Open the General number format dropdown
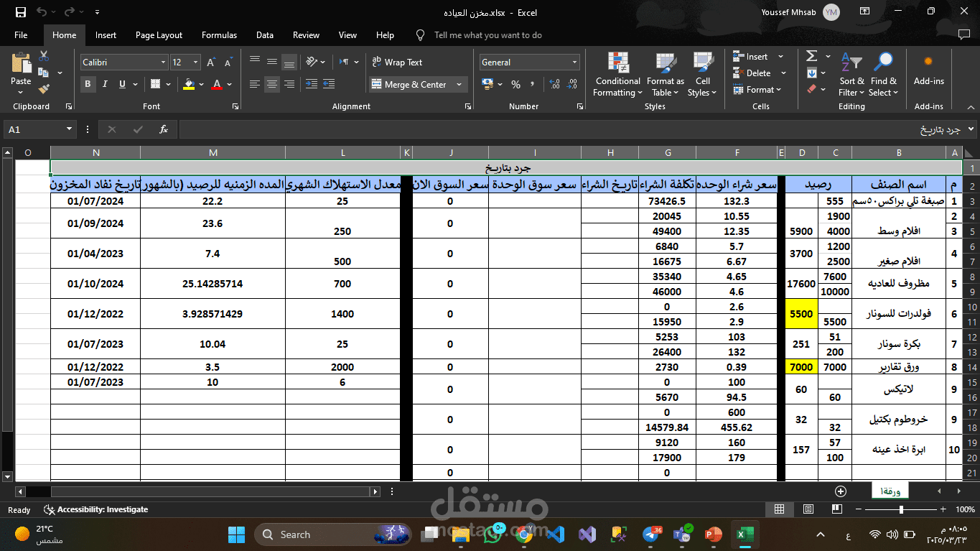 point(574,62)
